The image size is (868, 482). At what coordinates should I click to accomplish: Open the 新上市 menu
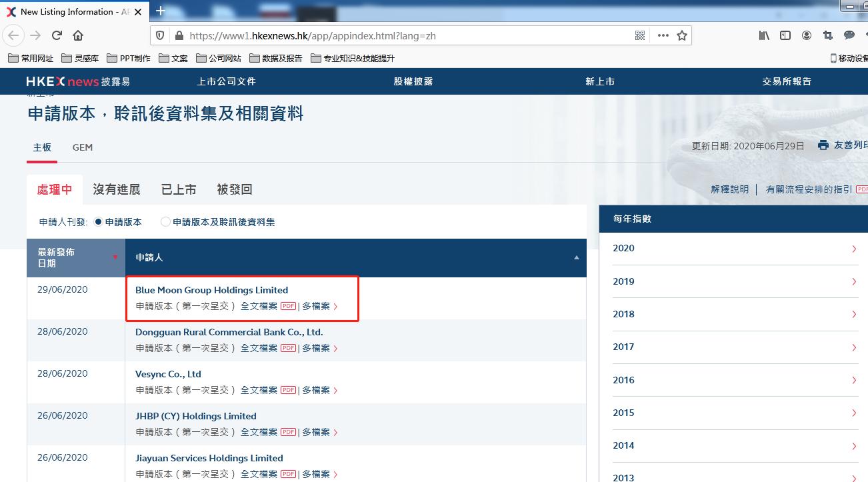pos(600,81)
